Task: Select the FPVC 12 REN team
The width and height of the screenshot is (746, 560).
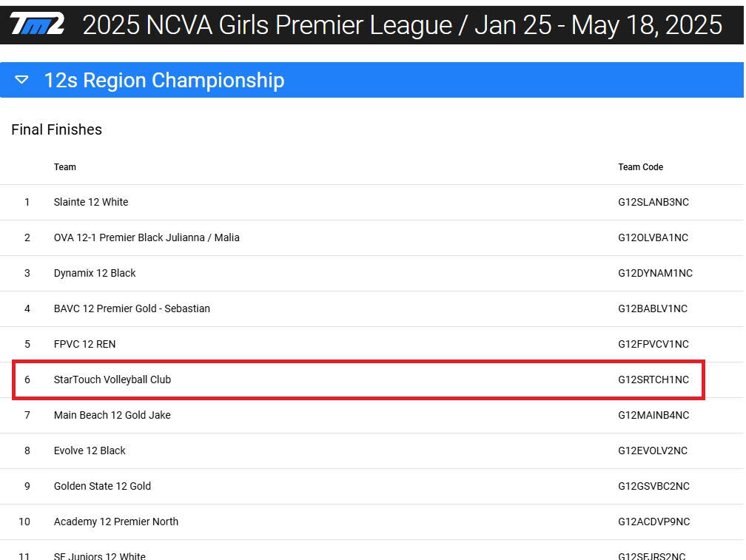Action: (x=84, y=344)
